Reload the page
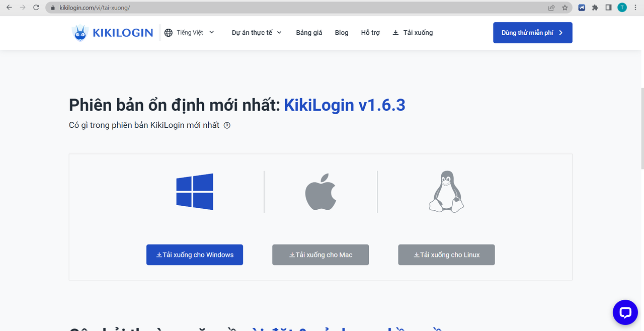 (x=36, y=8)
